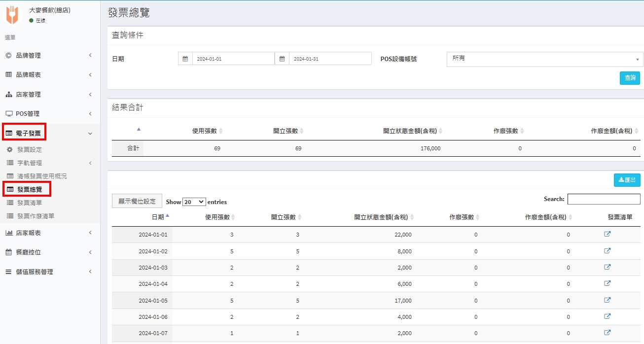This screenshot has height=344, width=644.
Task: Click the Search input field
Action: tap(604, 199)
